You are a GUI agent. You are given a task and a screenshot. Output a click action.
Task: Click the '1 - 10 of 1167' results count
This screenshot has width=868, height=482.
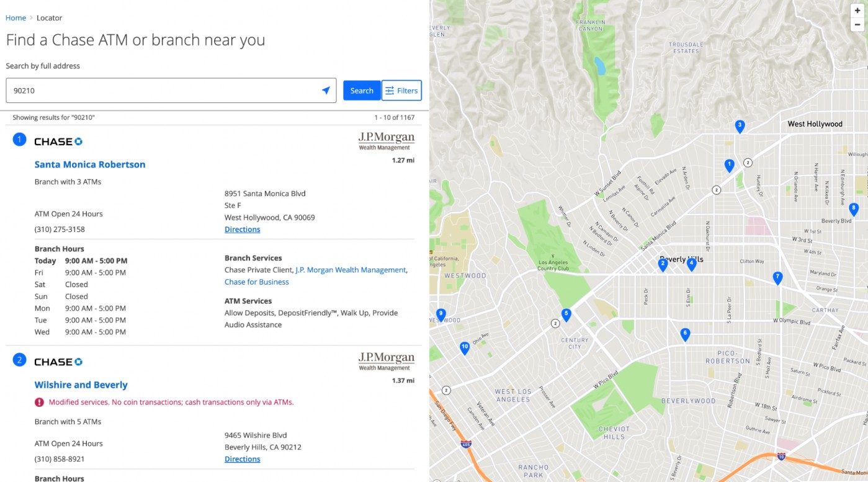(x=394, y=117)
